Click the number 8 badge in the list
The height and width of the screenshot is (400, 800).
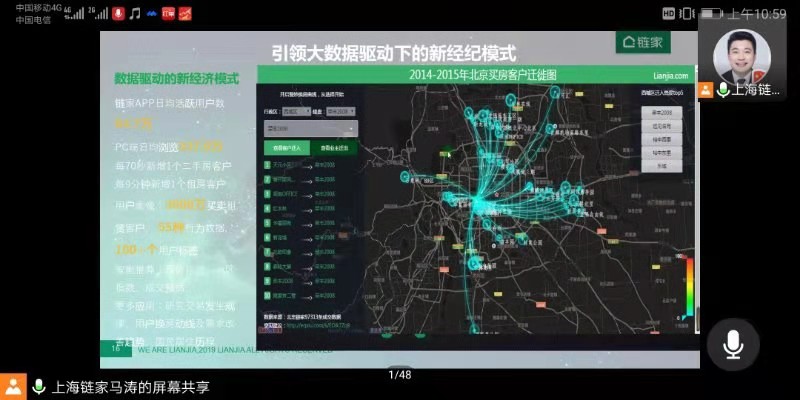pos(267,266)
